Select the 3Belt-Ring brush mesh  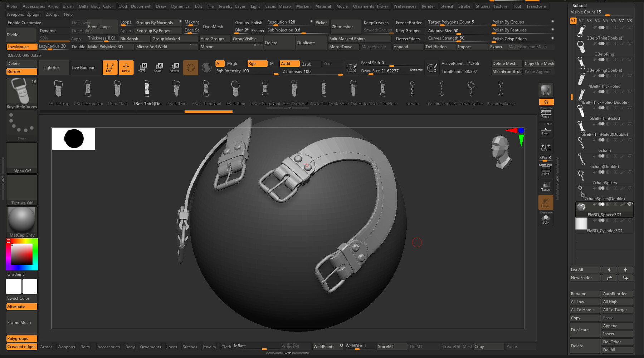235,93
